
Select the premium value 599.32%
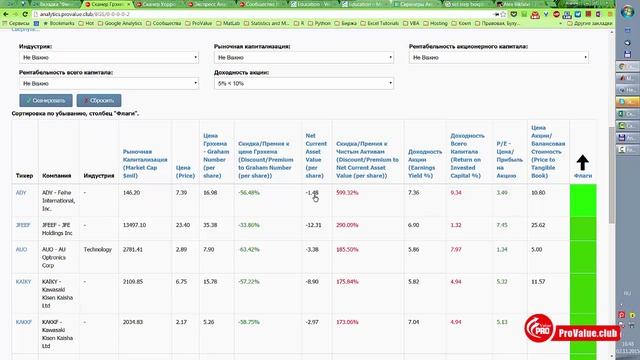[347, 193]
